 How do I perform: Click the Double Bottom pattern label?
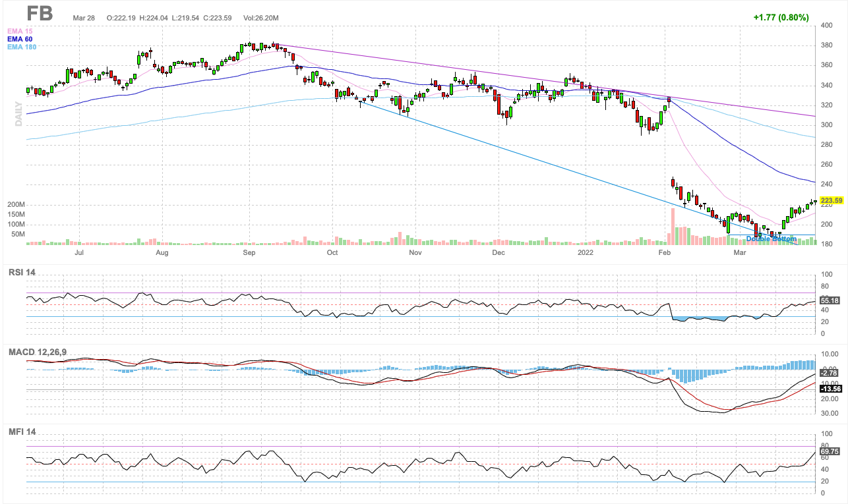[771, 238]
